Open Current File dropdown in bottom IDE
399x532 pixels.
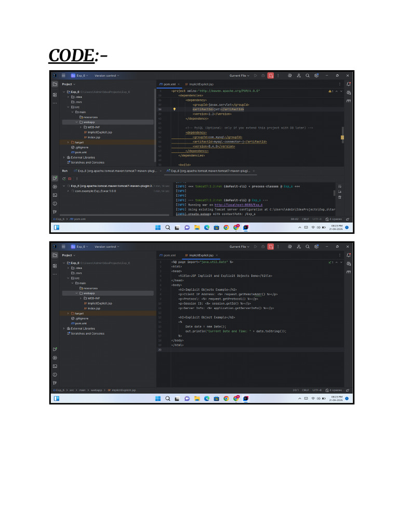[x=239, y=247]
